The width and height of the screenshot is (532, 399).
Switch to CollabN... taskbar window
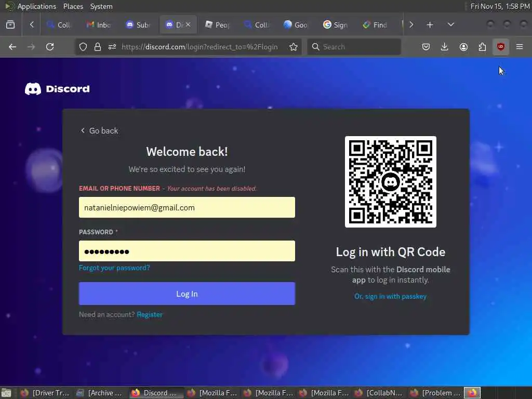pos(379,393)
